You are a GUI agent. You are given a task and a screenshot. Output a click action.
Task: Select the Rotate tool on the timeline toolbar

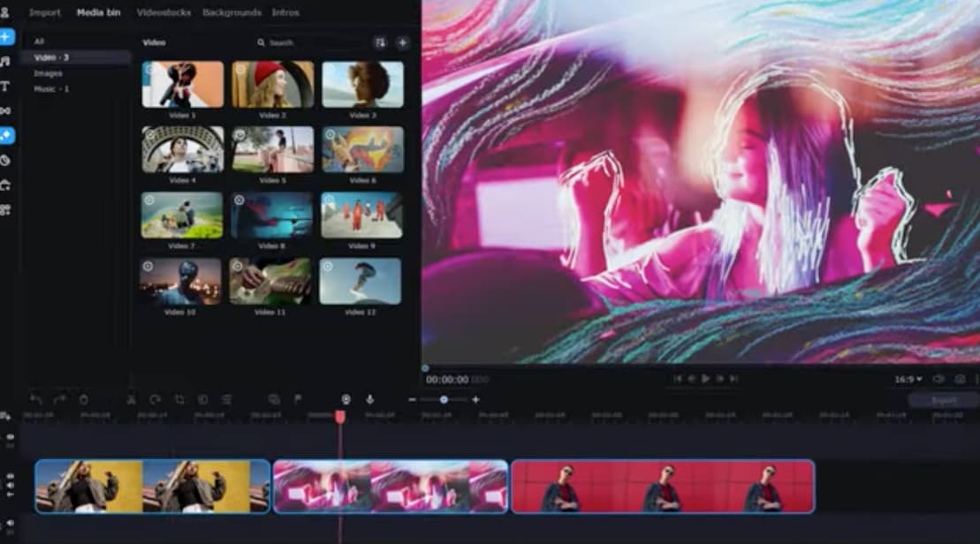(x=156, y=399)
